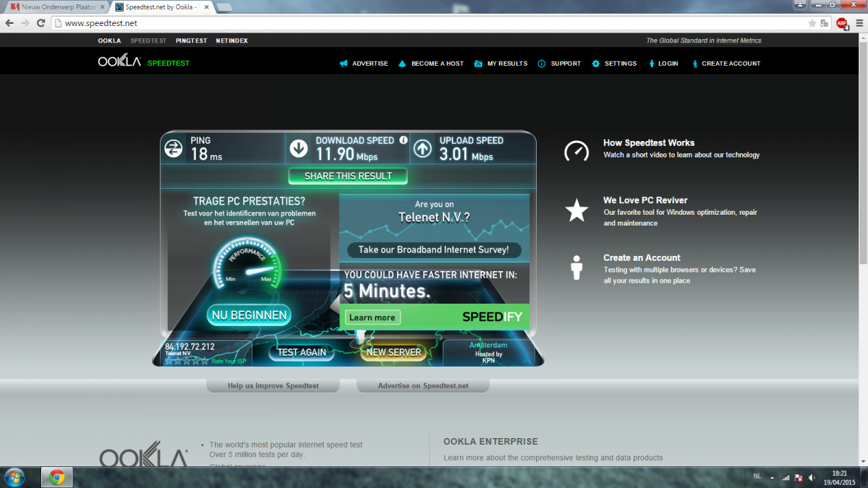Click the SPEEDTEST top nav link
The width and height of the screenshot is (868, 488).
(x=148, y=40)
